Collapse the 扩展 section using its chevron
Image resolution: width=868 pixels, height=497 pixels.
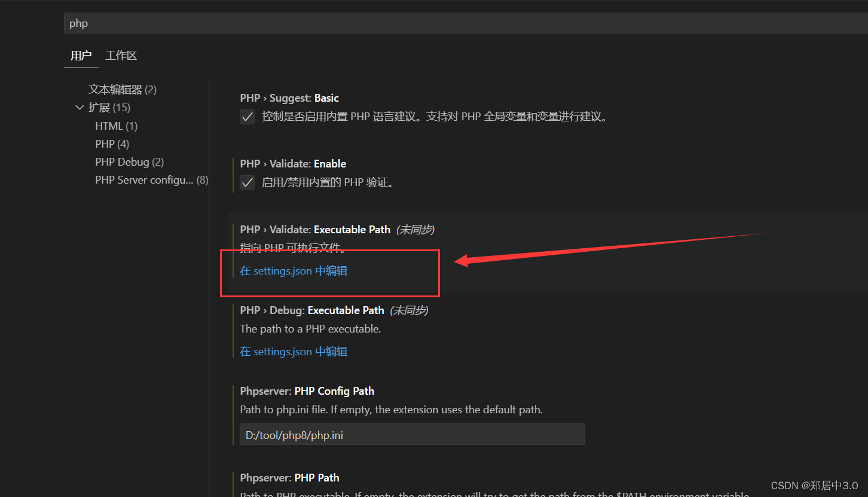pos(80,107)
